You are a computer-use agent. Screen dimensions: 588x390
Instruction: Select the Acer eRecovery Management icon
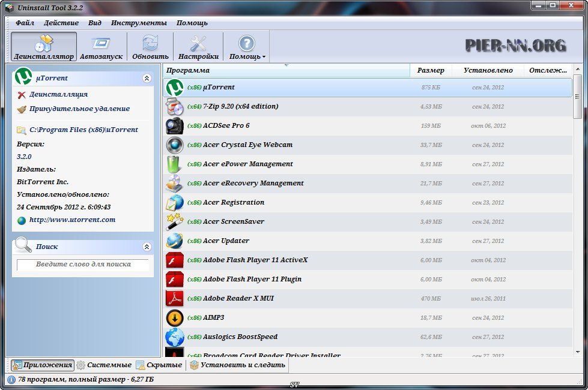(175, 183)
